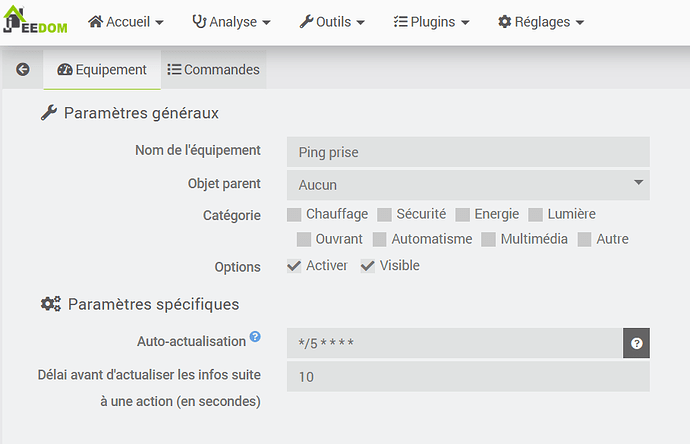Viewport: 690px width, 444px height.
Task: Click the blue help icon beside Auto-actualisation
Action: point(255,338)
